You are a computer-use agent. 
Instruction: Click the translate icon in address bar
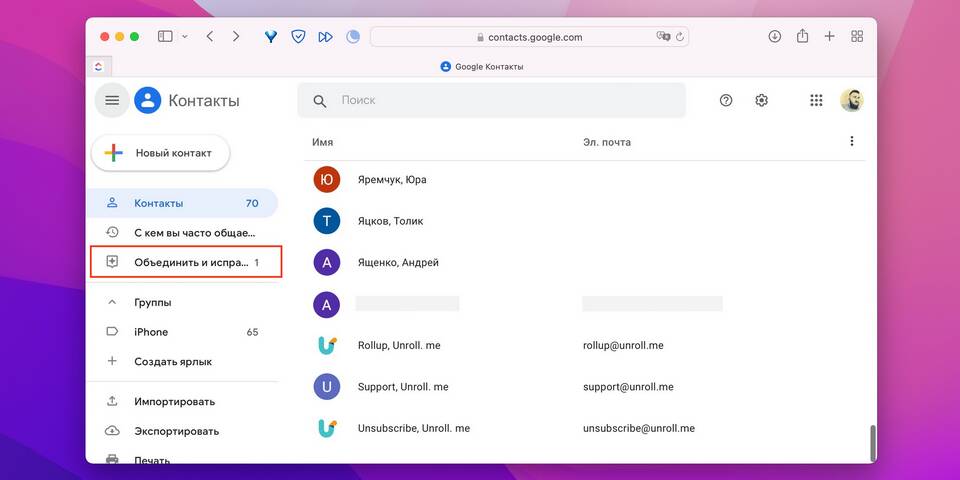click(x=663, y=37)
